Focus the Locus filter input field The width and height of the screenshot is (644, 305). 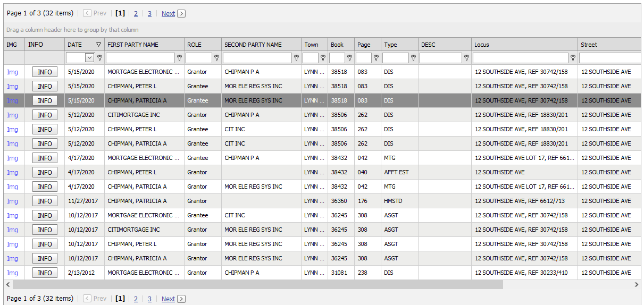pos(521,58)
